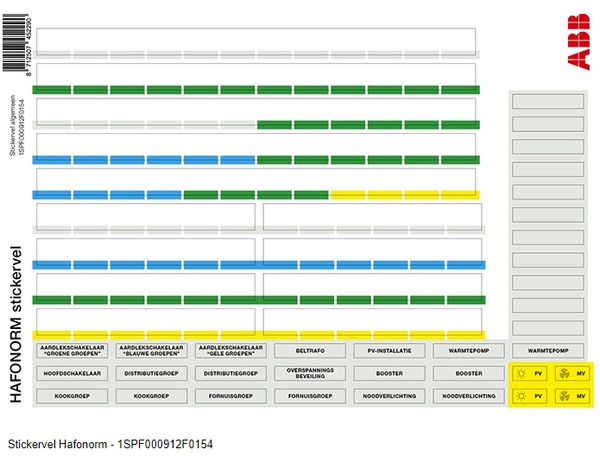
Task: Click the sun icon on the lower PV sticker
Action: pos(520,396)
